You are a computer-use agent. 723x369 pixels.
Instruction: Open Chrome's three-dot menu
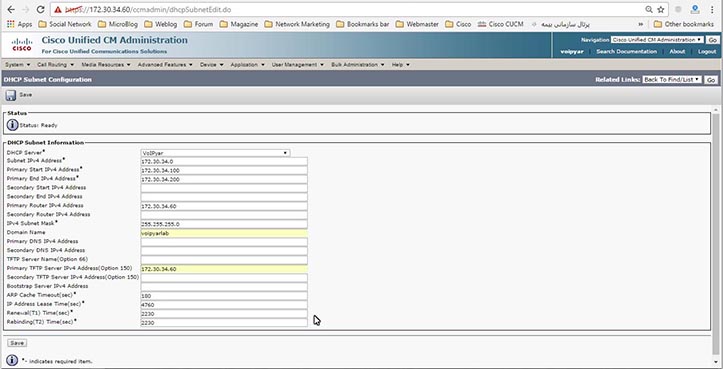[x=712, y=10]
